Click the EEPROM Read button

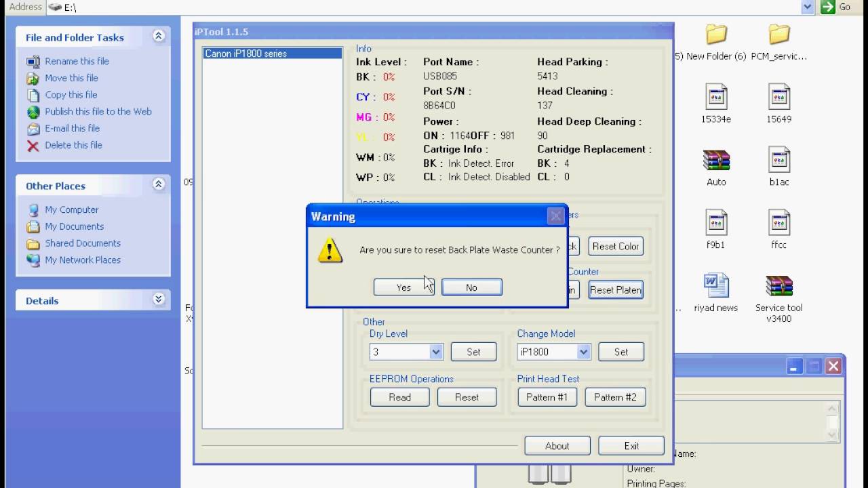(399, 397)
